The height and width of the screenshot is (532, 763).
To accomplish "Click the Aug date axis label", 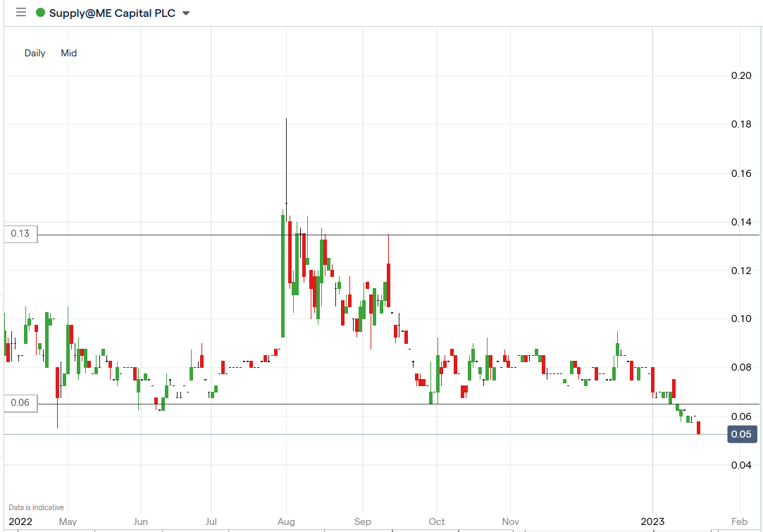I will point(286,521).
